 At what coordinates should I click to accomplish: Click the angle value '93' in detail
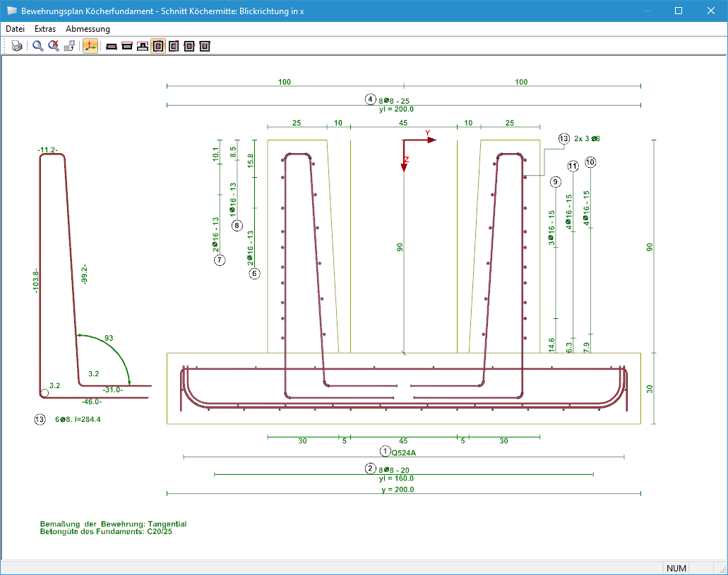tap(109, 338)
